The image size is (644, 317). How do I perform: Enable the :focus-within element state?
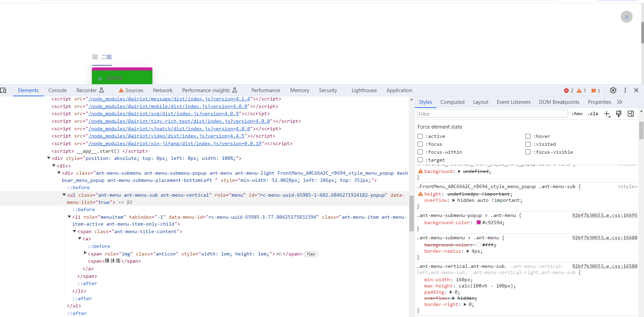coord(420,152)
